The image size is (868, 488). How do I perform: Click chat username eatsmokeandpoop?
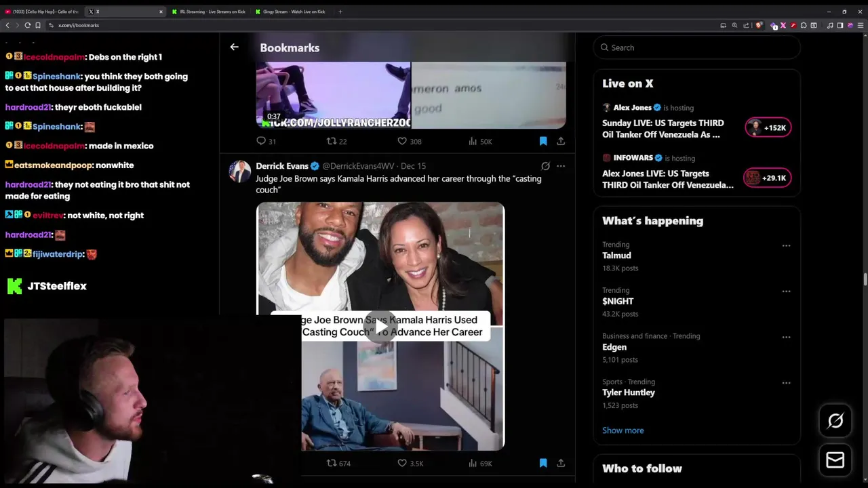pos(53,165)
